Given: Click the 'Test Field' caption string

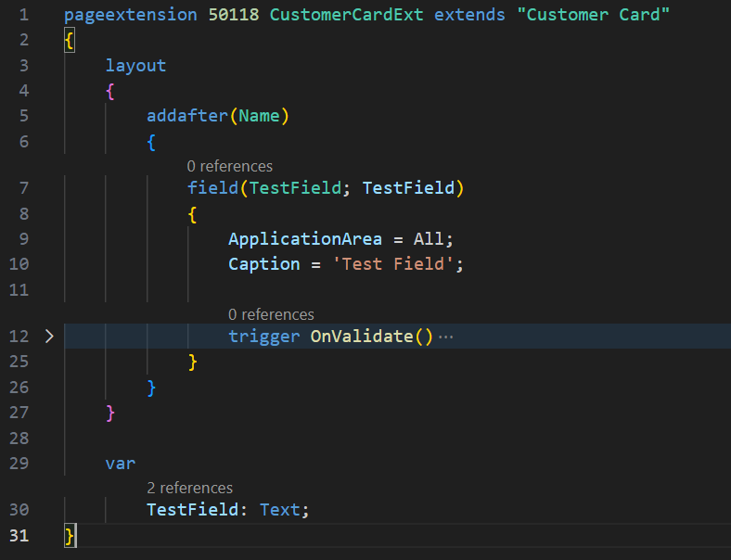Looking at the screenshot, I should click(393, 264).
